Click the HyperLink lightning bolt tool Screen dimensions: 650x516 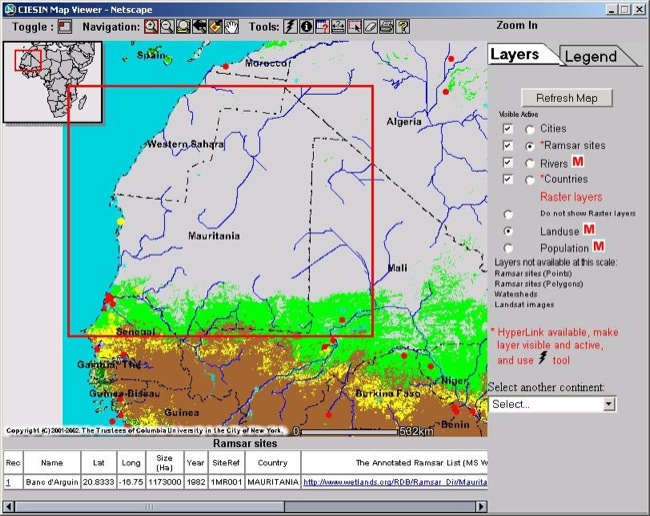pyautogui.click(x=290, y=26)
